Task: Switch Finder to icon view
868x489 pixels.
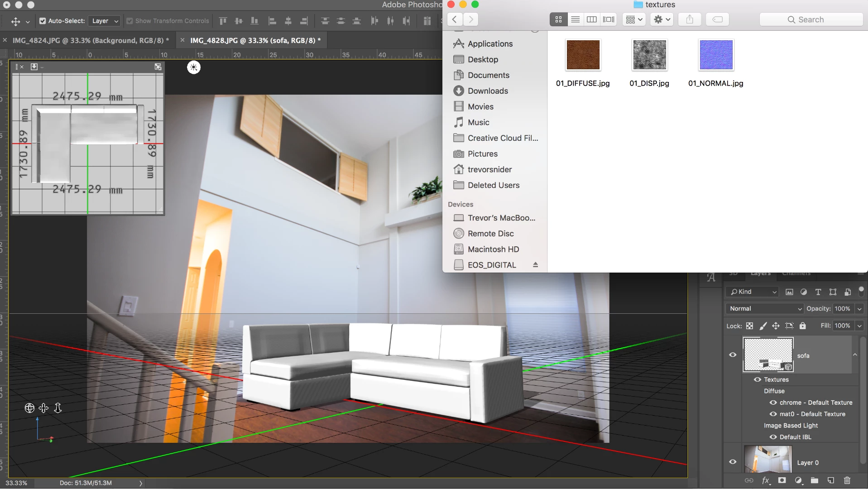Action: pyautogui.click(x=558, y=19)
